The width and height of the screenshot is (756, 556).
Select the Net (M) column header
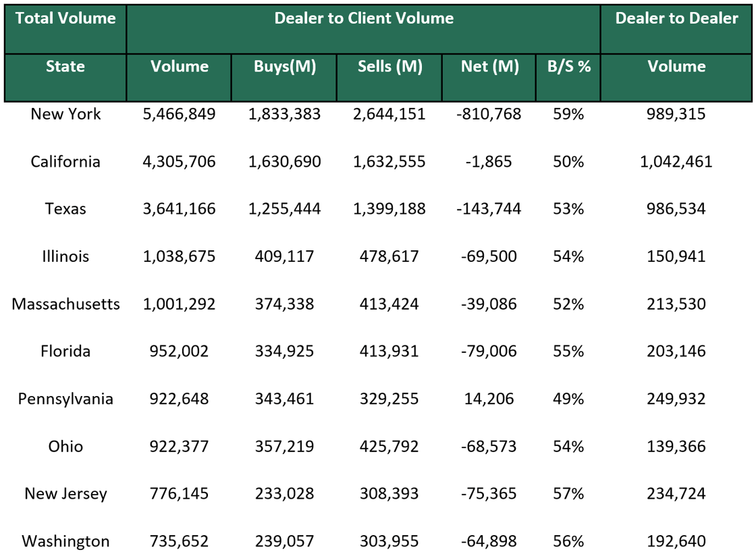(x=489, y=66)
